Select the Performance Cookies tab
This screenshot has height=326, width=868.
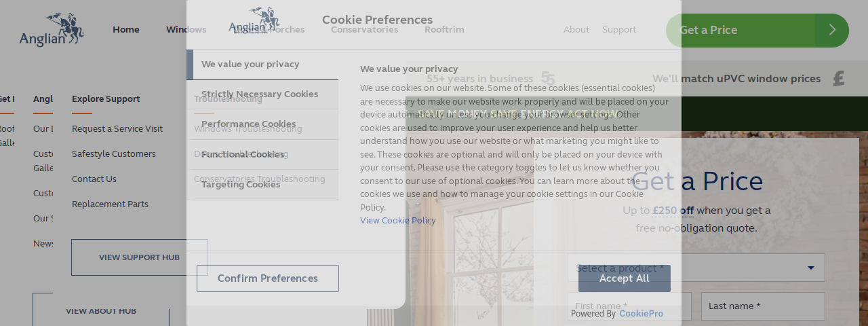[x=262, y=124]
